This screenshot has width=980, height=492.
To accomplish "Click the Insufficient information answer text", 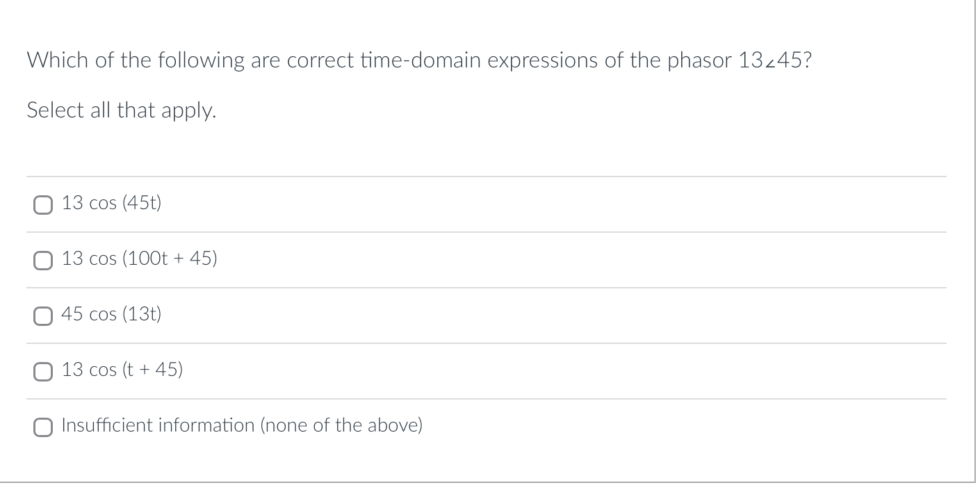I will point(242,425).
